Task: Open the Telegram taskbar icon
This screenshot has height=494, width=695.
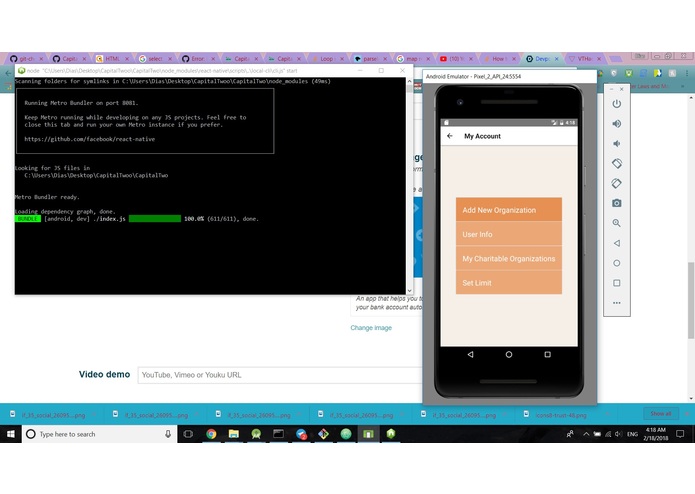Action: point(301,434)
